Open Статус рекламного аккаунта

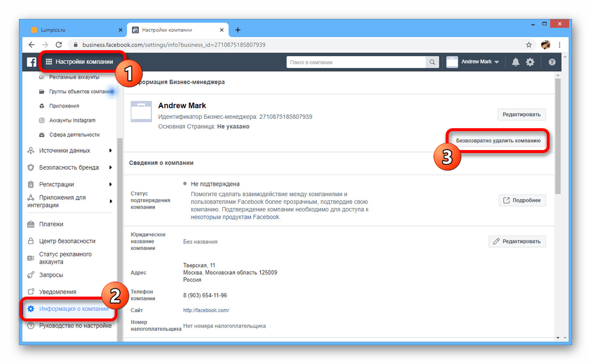65,258
